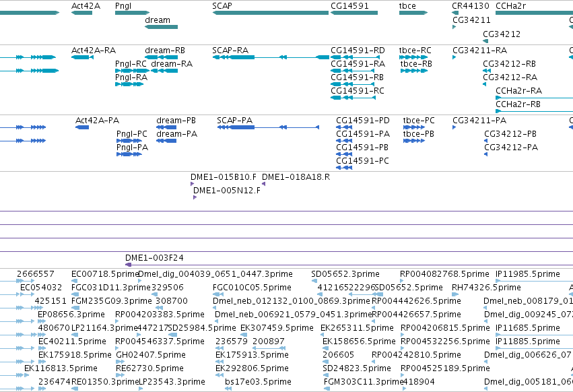Select the CG14591 gene label

click(x=349, y=6)
